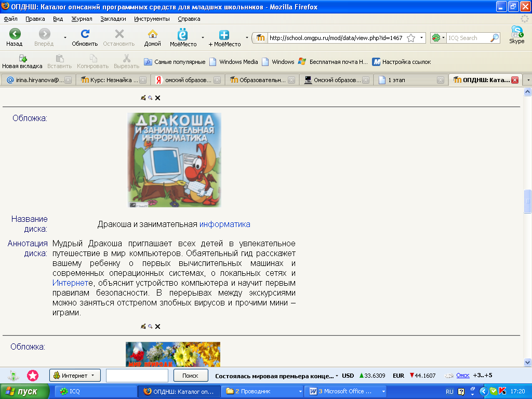The width and height of the screenshot is (532, 399).
Task: Delete the entry above the Дракоша cover
Action: [x=158, y=98]
